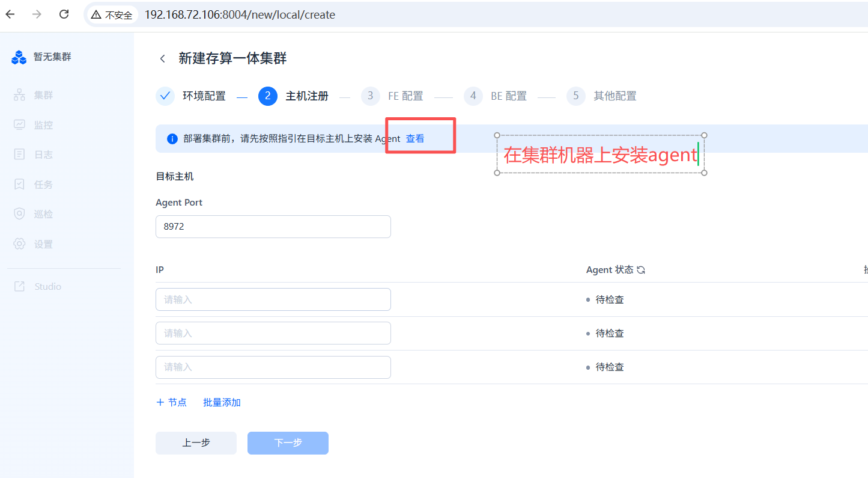The width and height of the screenshot is (868, 478).
Task: Open the 日志 sidebar menu item
Action: point(43,155)
